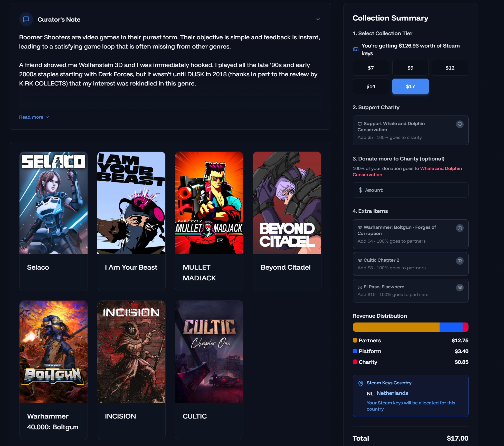Choose the $14 tier option
Viewport: 504px width, 446px height.
(370, 86)
